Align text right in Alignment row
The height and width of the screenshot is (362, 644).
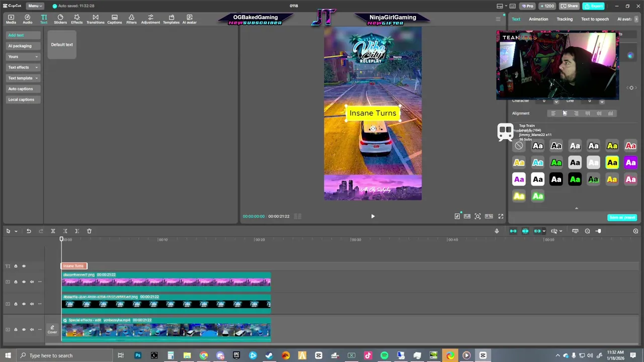[x=576, y=113]
